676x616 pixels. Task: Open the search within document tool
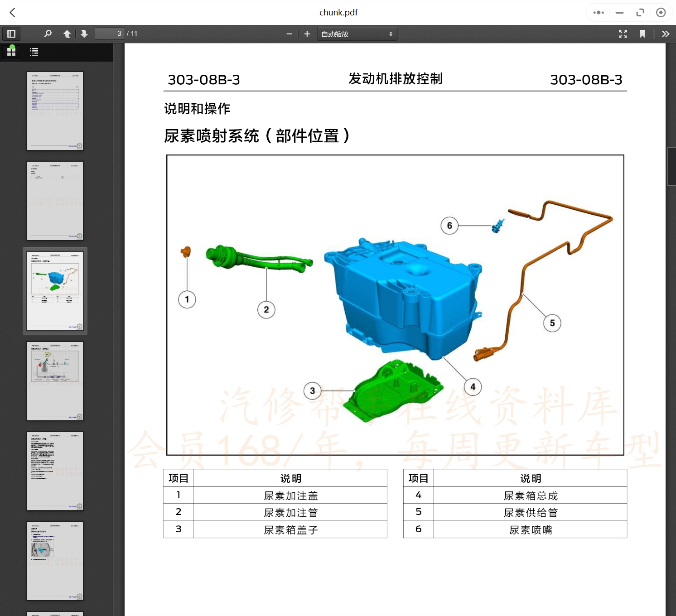pyautogui.click(x=48, y=34)
